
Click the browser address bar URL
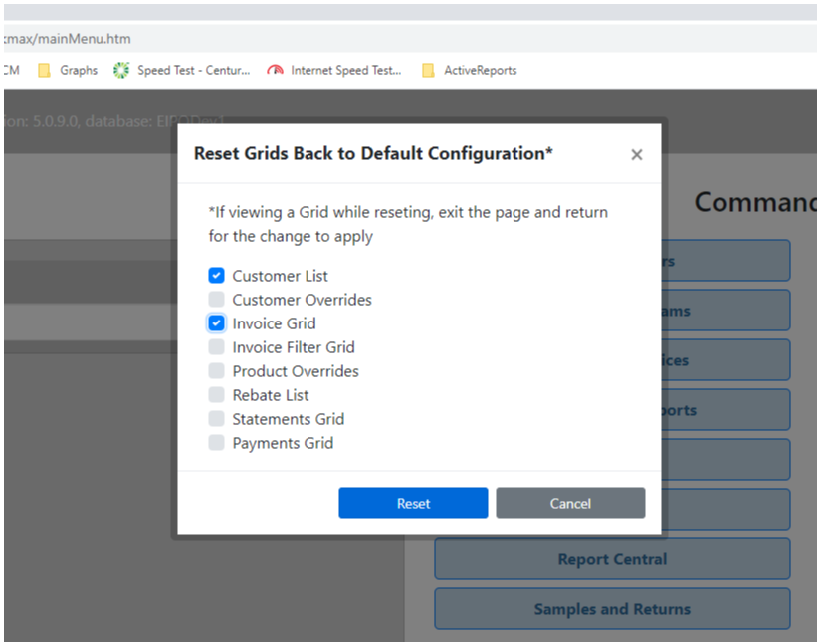(x=68, y=39)
